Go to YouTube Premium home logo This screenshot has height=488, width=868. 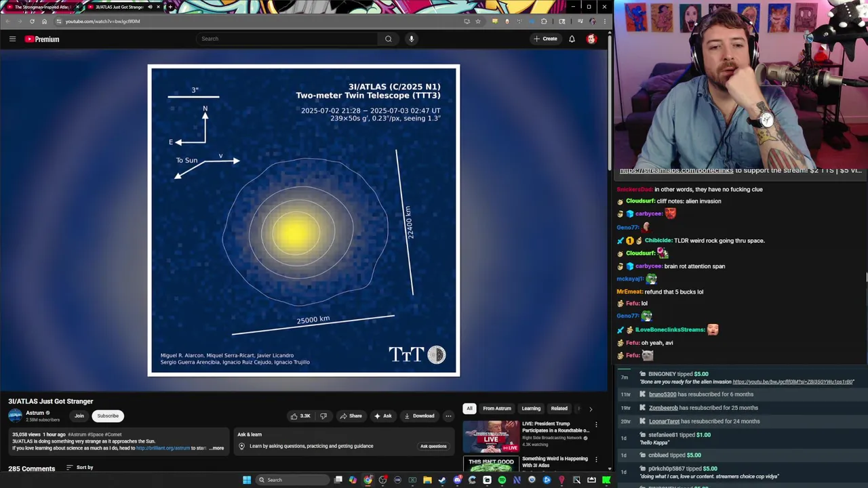[x=42, y=39]
